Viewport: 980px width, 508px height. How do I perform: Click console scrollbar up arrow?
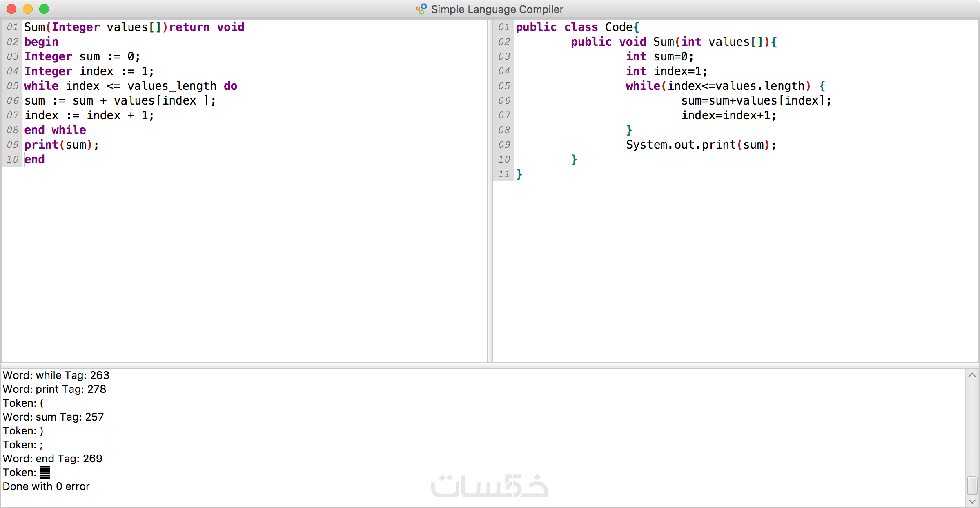972,375
